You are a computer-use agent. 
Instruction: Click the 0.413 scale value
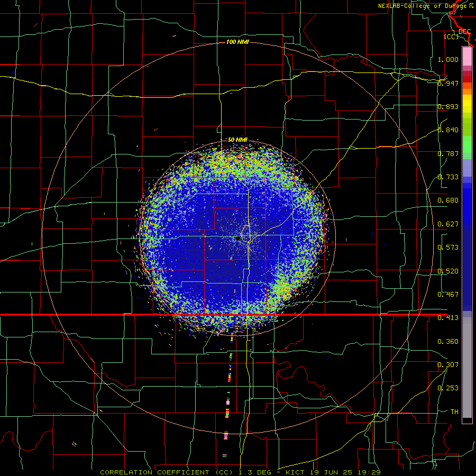click(x=448, y=318)
